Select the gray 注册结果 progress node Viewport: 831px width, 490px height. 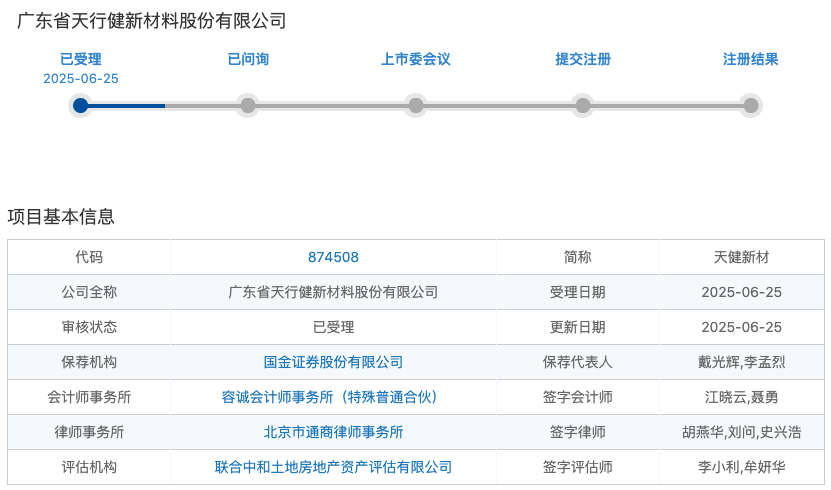pos(750,105)
